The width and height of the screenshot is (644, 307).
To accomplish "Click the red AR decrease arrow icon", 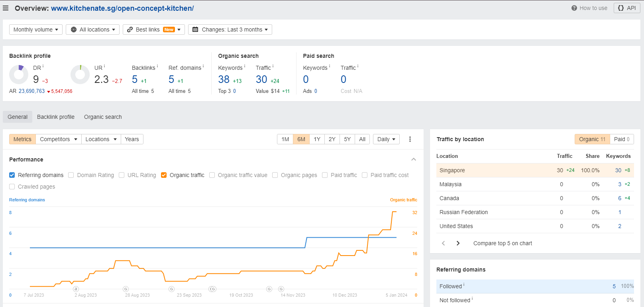I will 49,92.
